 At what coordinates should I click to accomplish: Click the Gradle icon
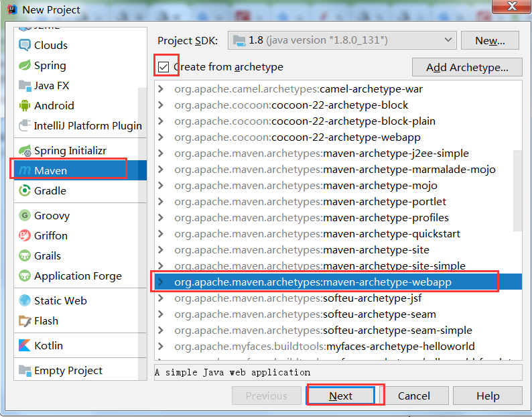(x=24, y=190)
